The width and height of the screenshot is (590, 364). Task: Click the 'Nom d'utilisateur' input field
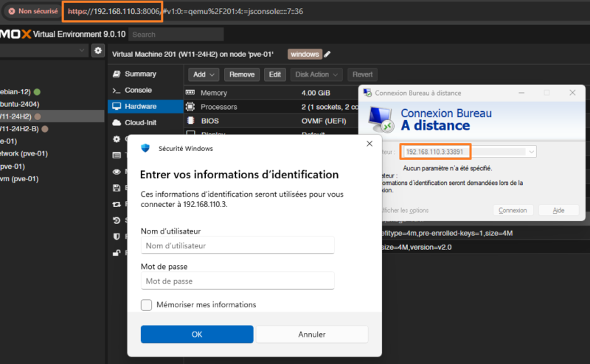[x=237, y=245]
